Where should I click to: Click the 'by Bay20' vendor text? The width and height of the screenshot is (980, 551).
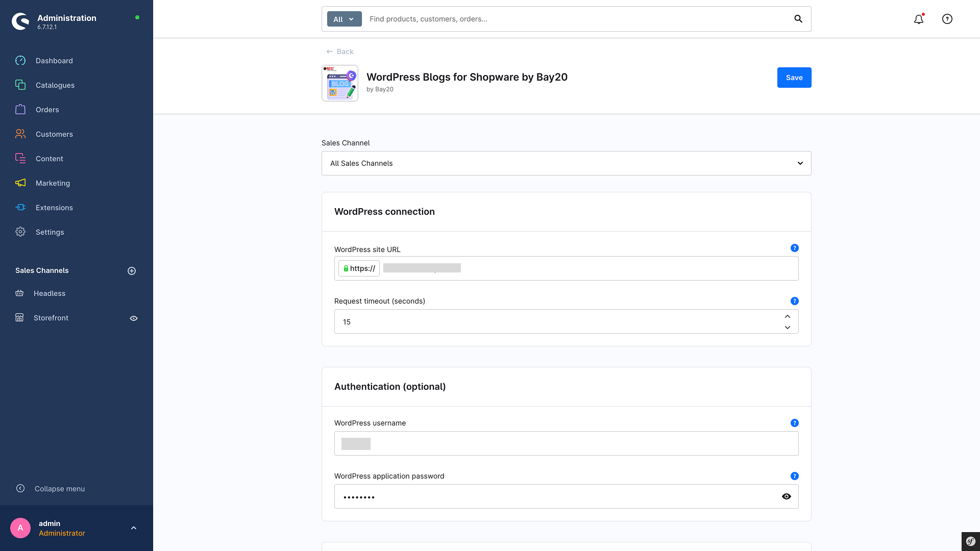coord(380,89)
